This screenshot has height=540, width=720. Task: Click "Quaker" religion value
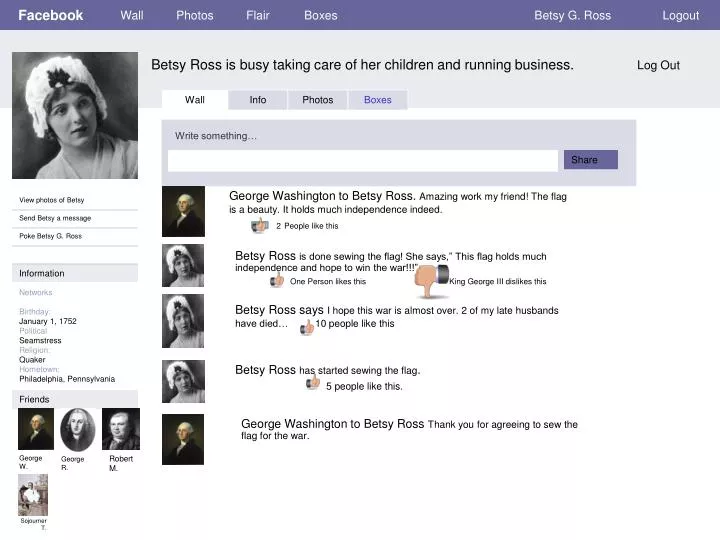click(32, 360)
